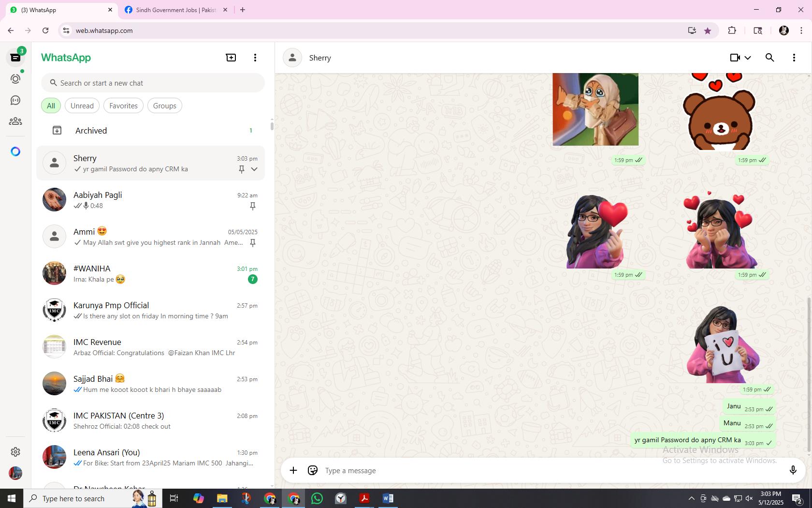Screen dimensions: 812x508
Task: Open the Channels icon in the sidebar
Action: click(15, 100)
